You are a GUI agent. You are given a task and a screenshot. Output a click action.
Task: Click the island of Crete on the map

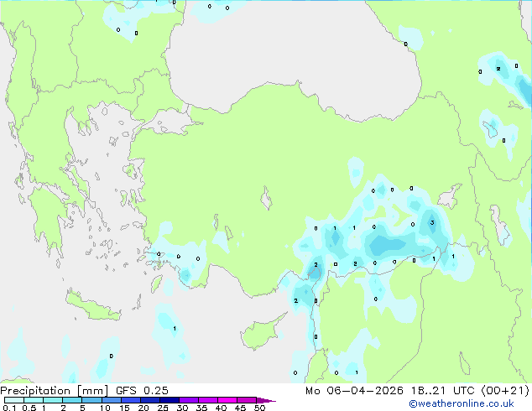tap(92, 306)
